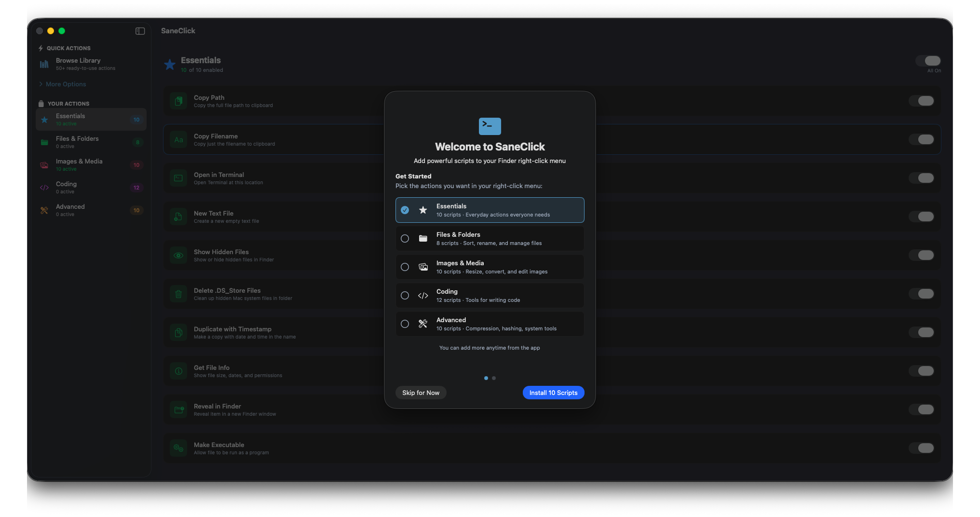Select the Coding pack radio circle
Viewport: 980px width, 517px height.
[x=405, y=295]
